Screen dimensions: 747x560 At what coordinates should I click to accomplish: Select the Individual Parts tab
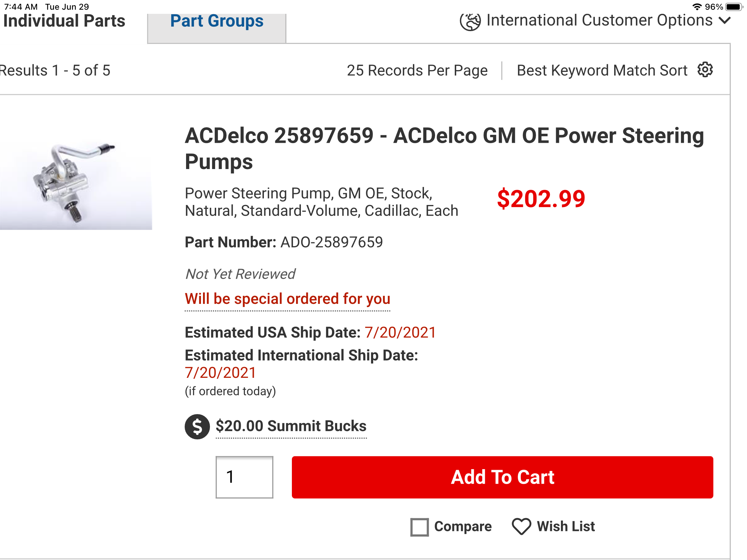click(64, 21)
